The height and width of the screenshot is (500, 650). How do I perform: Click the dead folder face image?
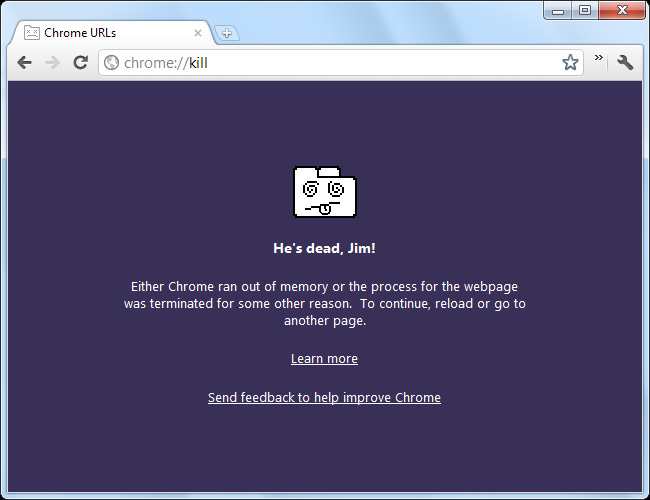click(325, 192)
